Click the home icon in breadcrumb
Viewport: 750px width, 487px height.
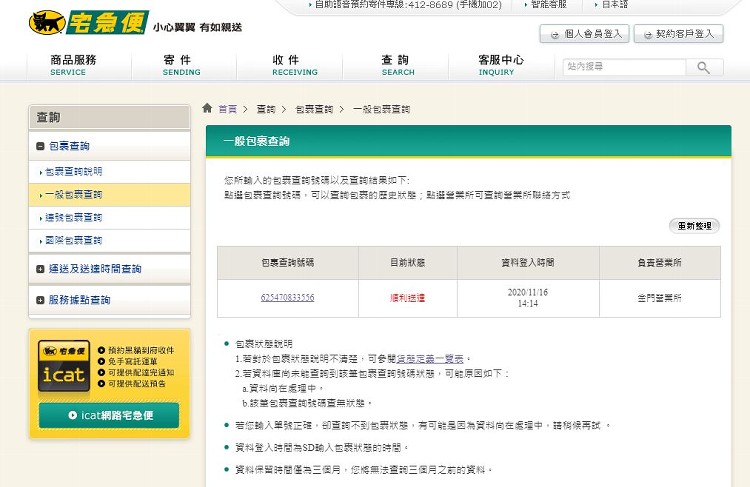click(x=207, y=108)
